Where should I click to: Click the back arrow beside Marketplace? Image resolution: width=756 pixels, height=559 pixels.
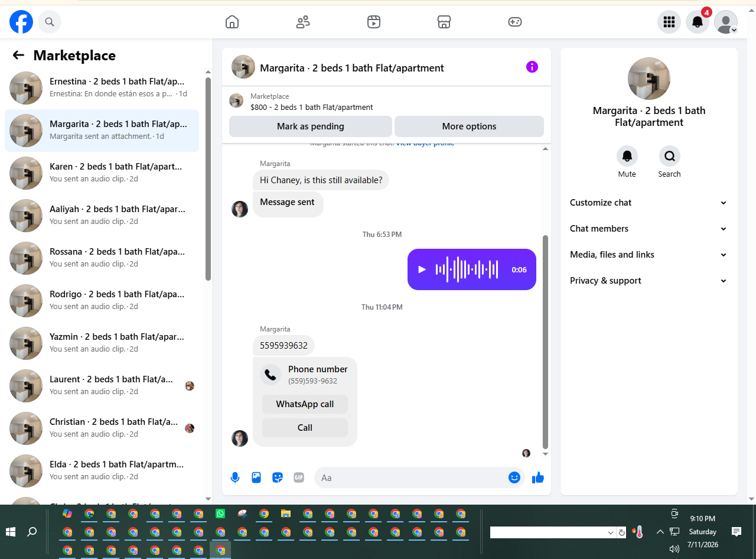(x=18, y=55)
